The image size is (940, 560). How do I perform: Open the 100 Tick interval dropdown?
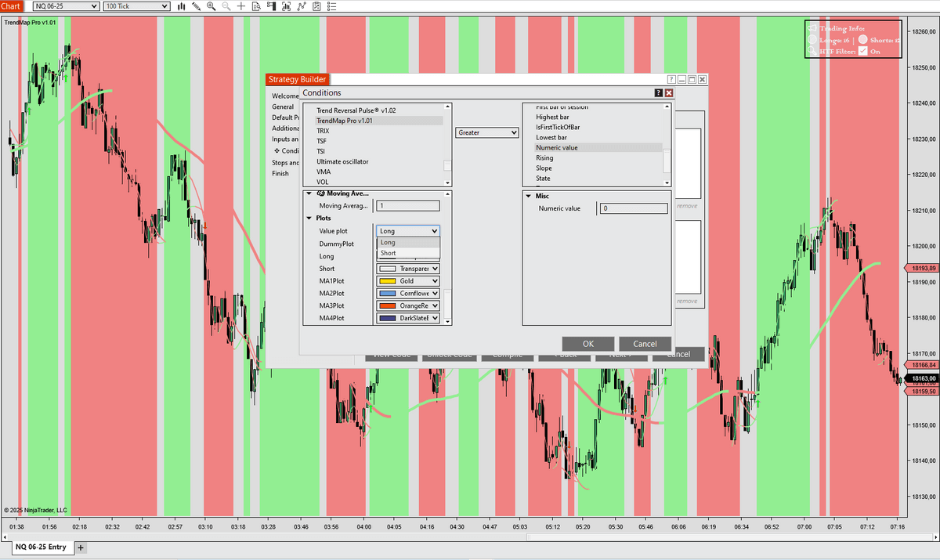click(x=136, y=6)
